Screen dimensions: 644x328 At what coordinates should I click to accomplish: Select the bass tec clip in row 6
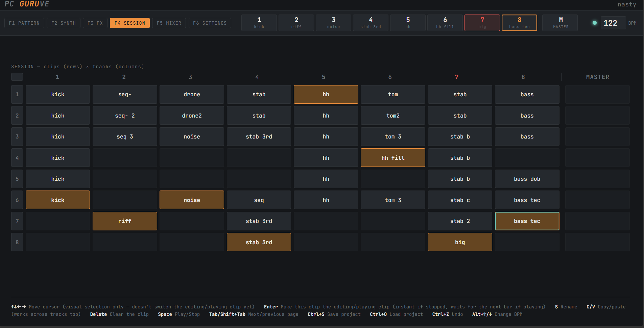527,200
